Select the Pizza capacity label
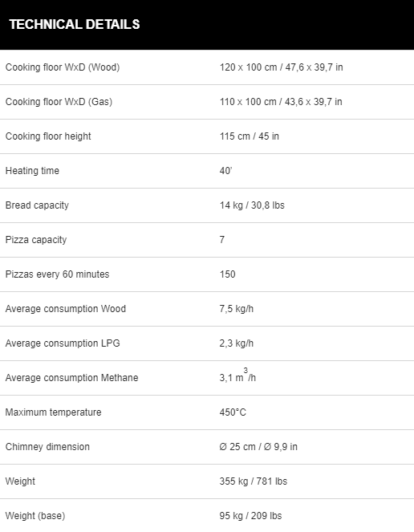The height and width of the screenshot is (532, 414). pos(36,240)
